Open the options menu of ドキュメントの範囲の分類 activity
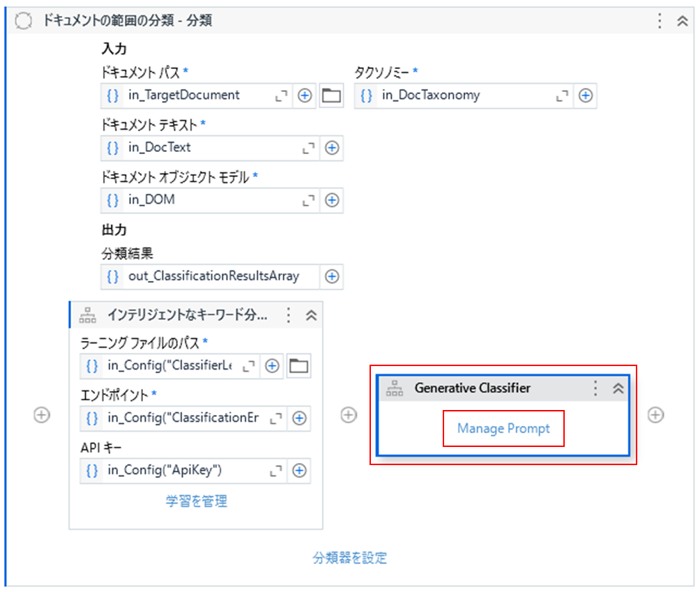The width and height of the screenshot is (700, 592). pyautogui.click(x=660, y=20)
